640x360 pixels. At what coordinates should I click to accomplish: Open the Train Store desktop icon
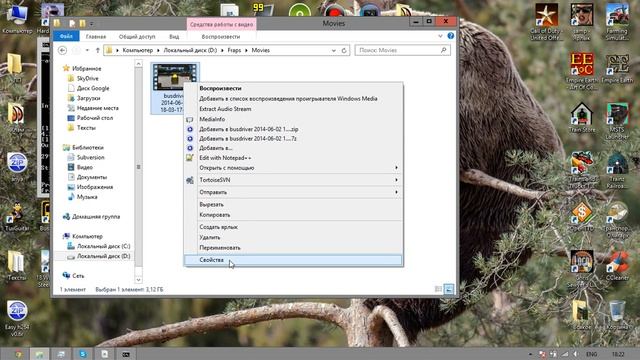pyautogui.click(x=582, y=118)
